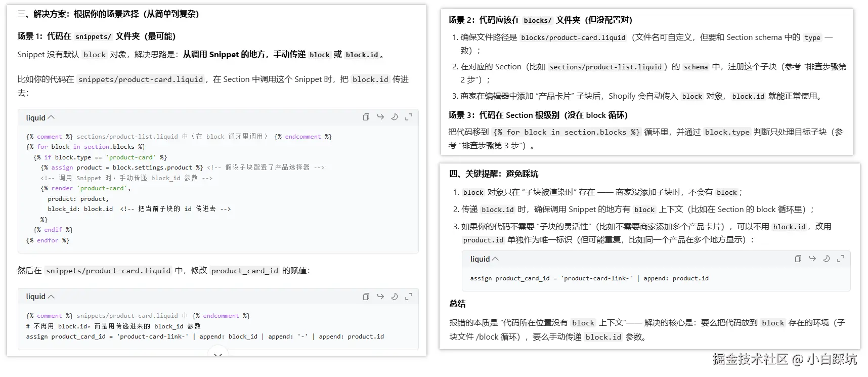Click inline code schema in 场景 2 step 2
The image size is (868, 377).
[x=696, y=67]
